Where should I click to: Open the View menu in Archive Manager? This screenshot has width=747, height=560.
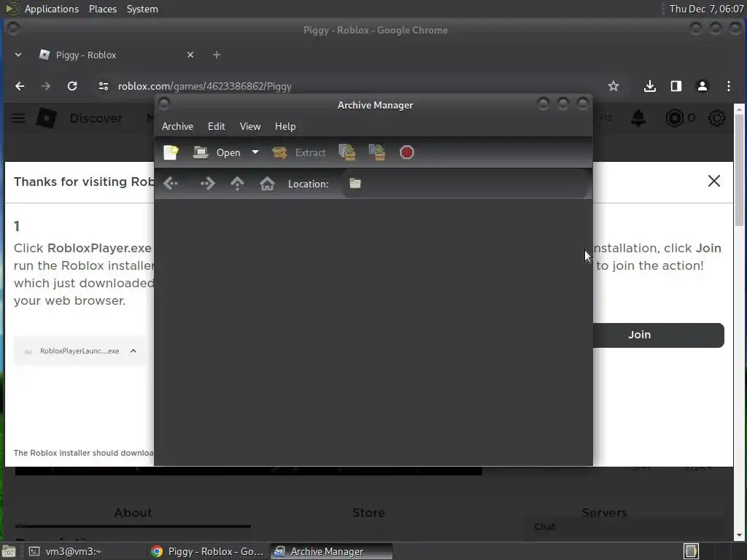pos(250,126)
